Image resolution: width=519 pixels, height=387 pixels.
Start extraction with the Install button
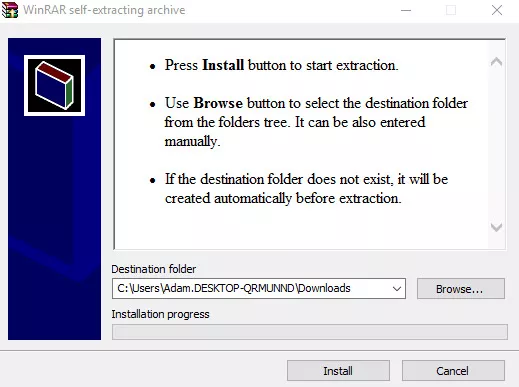point(338,371)
